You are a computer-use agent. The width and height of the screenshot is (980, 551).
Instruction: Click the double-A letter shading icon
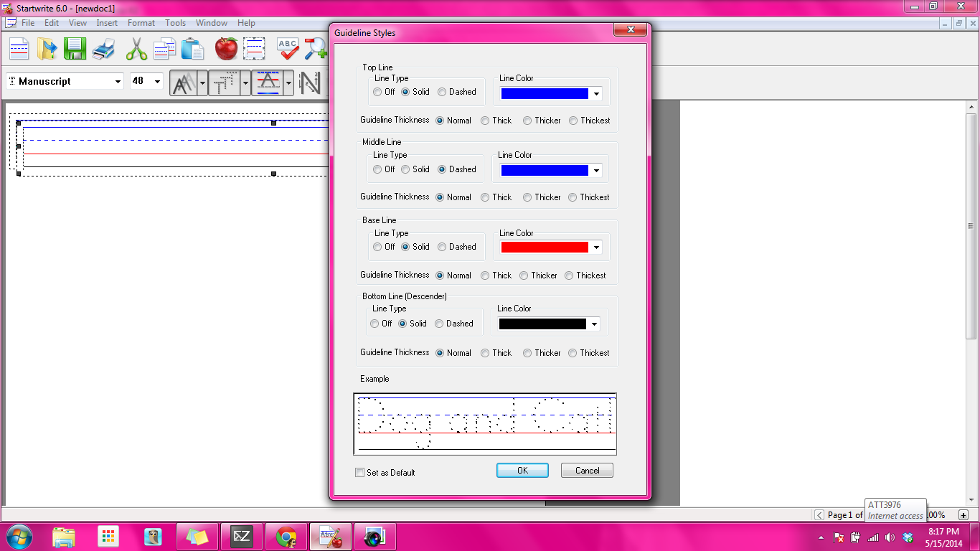(x=184, y=83)
